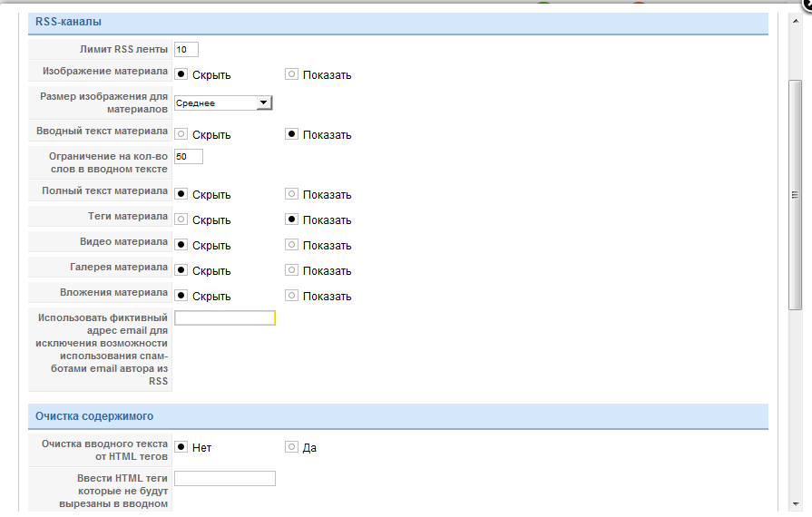Select Скрыть for Полный текст материала
This screenshot has height=517, width=812.
coord(181,194)
